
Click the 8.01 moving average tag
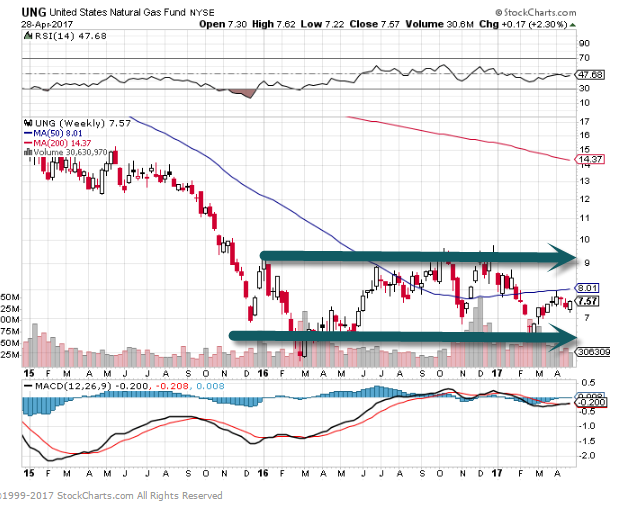click(x=587, y=288)
